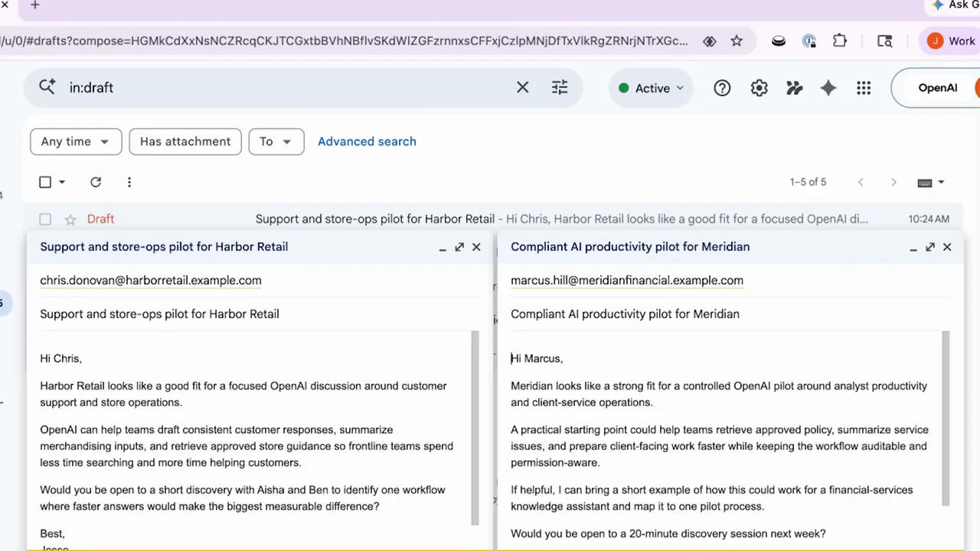Click the 20-minute discovery session sentence
This screenshot has width=980, height=551.
coord(668,533)
